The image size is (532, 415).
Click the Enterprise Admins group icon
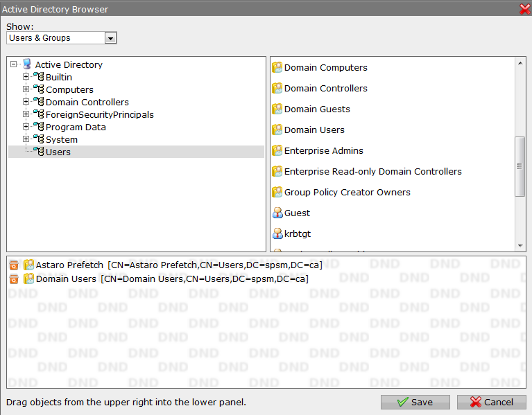pos(277,151)
